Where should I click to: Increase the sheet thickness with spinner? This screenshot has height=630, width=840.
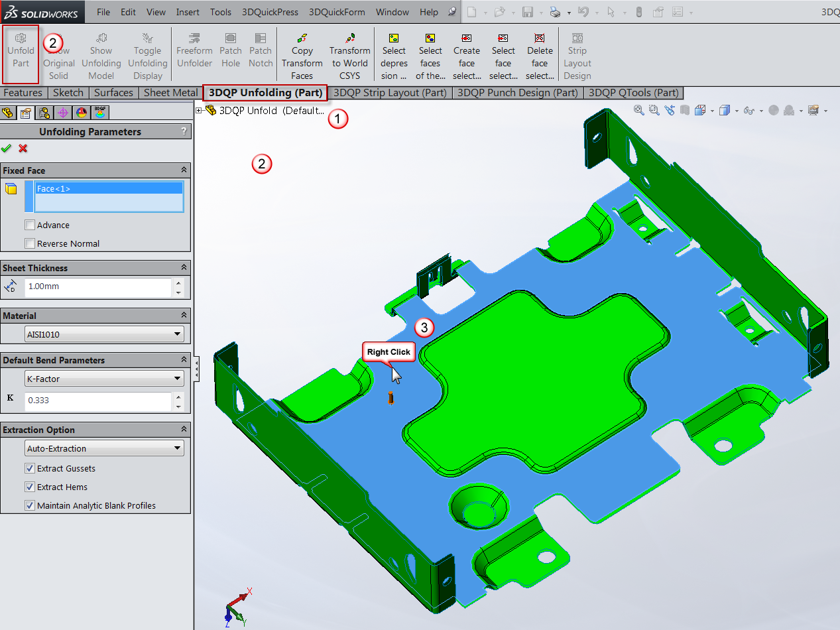(178, 283)
